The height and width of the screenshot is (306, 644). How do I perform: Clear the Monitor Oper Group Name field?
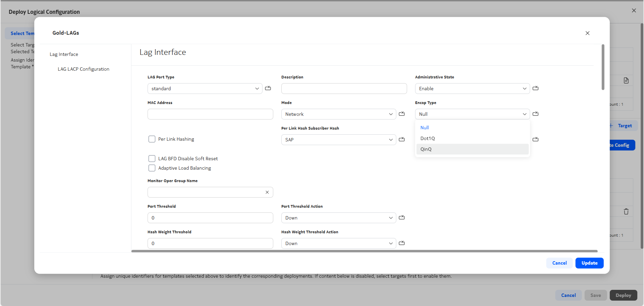pyautogui.click(x=267, y=192)
